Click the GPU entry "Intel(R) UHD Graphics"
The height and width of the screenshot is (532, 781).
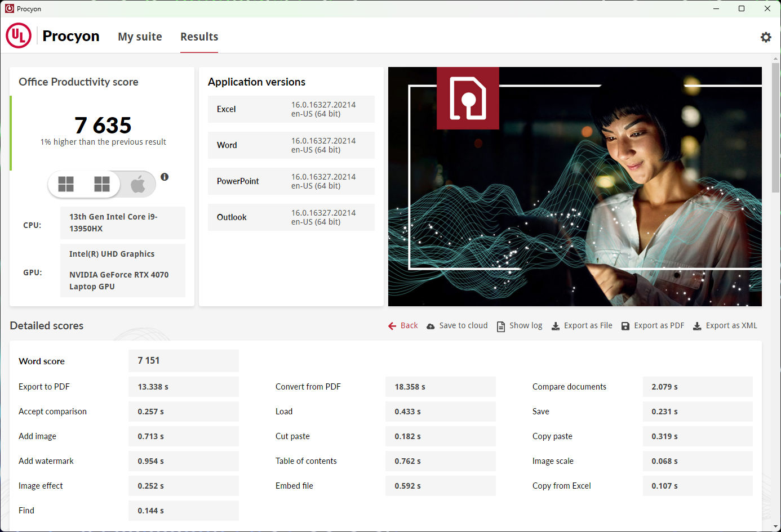coord(112,254)
